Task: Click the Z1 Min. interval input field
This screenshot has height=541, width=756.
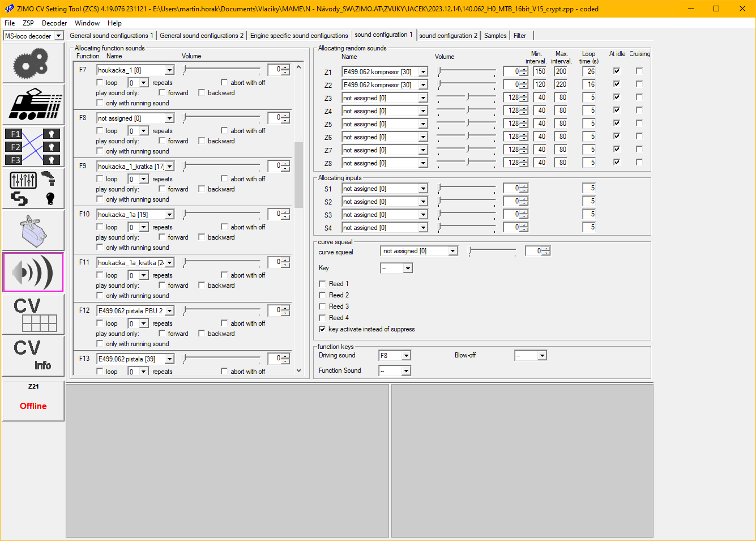Action: click(540, 71)
